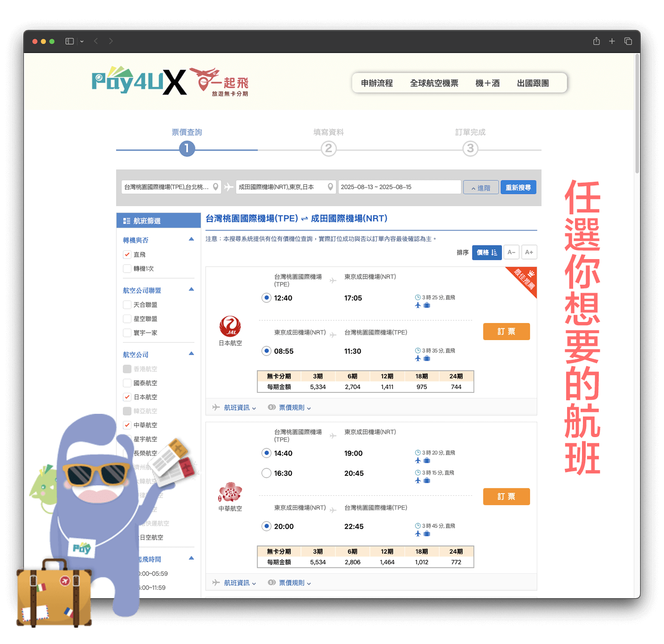Open the 全球航空機票 menu item
The height and width of the screenshot is (644, 664).
(x=434, y=83)
